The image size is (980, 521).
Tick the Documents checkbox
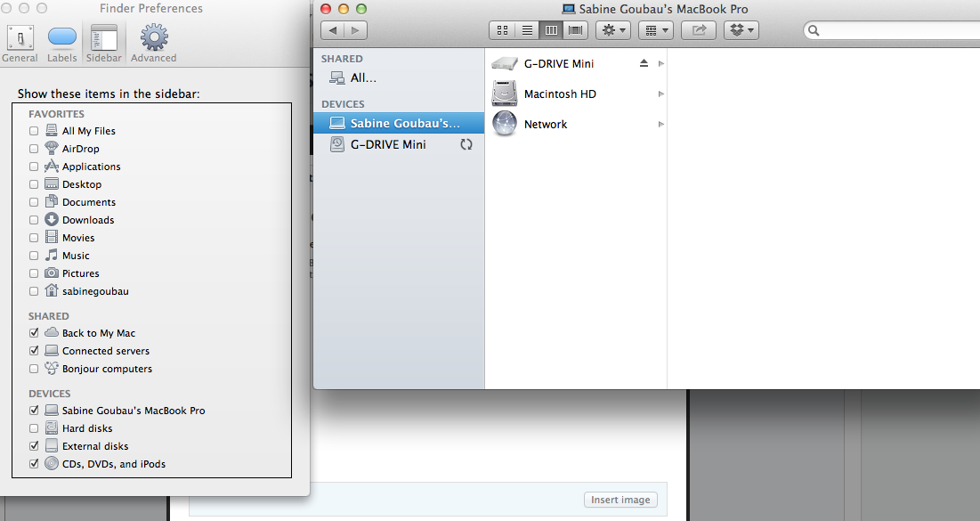(34, 202)
